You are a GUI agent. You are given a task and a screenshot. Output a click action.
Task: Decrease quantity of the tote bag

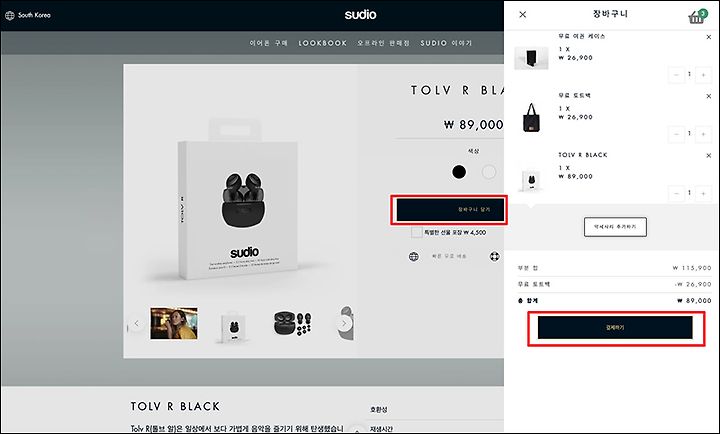[676, 134]
